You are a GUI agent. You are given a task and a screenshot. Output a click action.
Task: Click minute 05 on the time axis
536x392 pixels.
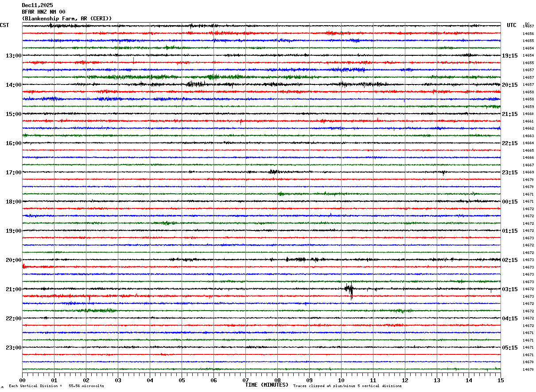coord(182,380)
